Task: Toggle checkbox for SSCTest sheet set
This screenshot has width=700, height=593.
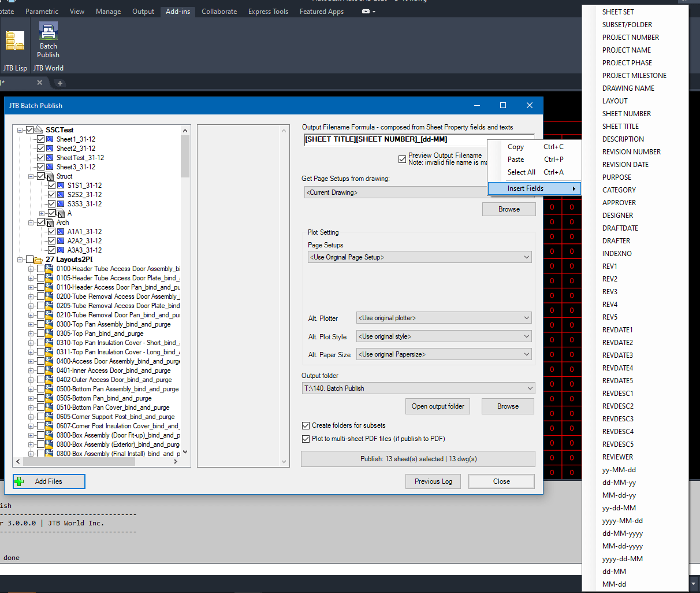Action: (29, 130)
